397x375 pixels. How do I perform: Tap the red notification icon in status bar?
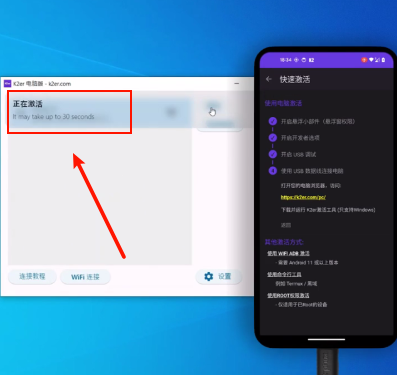[364, 60]
